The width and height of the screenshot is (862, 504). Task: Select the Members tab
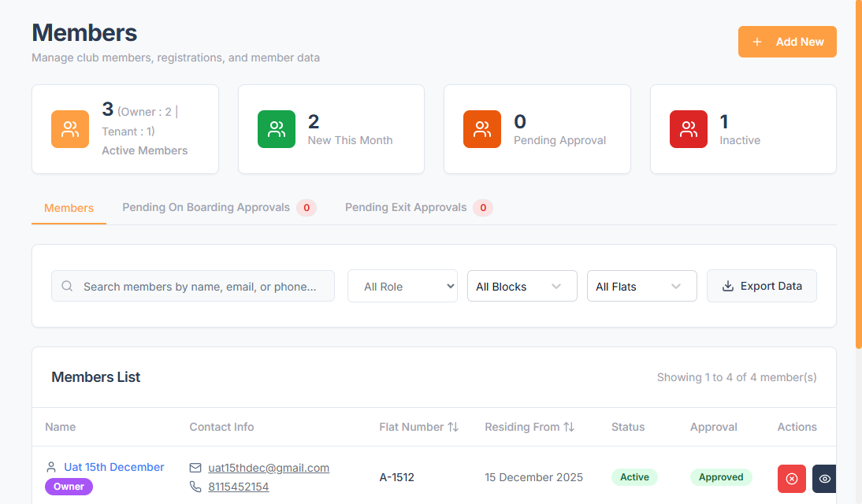coord(69,208)
